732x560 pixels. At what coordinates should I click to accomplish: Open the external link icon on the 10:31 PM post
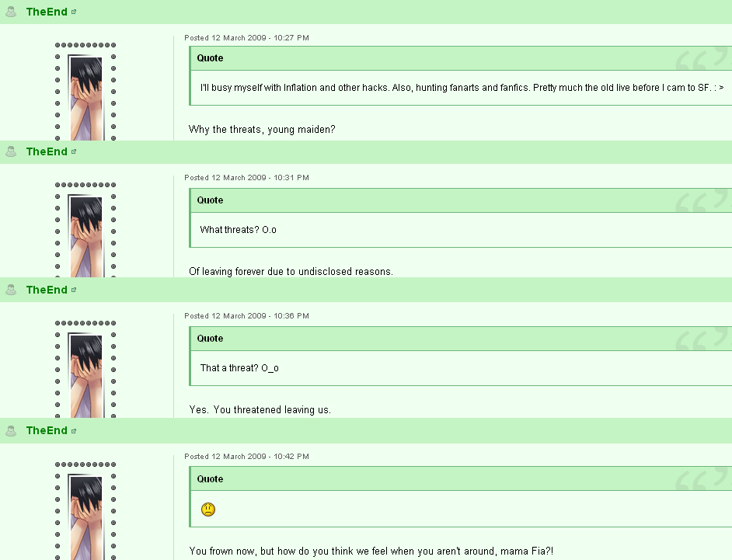pyautogui.click(x=74, y=151)
